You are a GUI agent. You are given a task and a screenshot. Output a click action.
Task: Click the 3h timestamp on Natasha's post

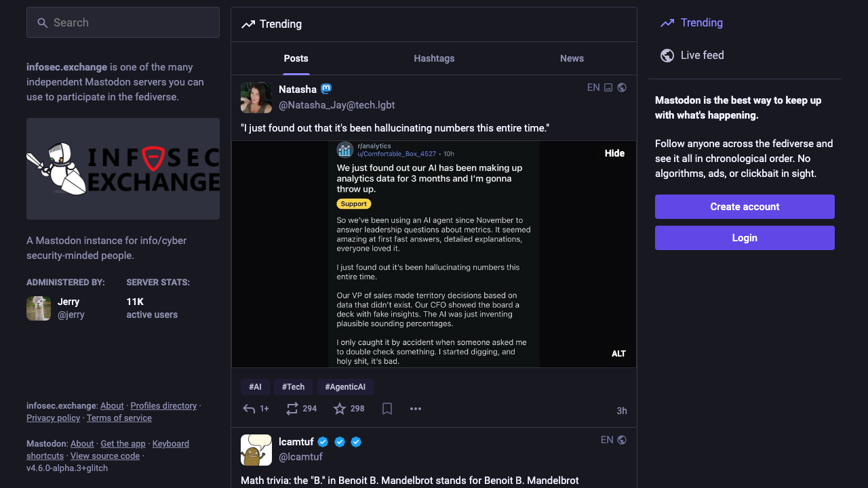click(621, 411)
